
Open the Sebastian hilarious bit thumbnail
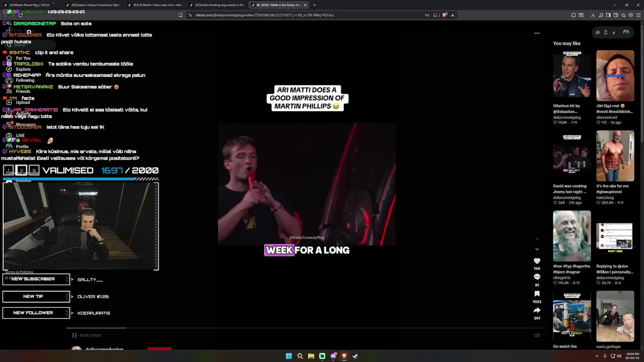click(x=572, y=75)
